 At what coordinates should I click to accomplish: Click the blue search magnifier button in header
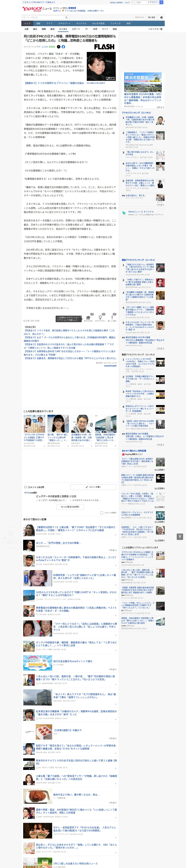tap(161, 2)
